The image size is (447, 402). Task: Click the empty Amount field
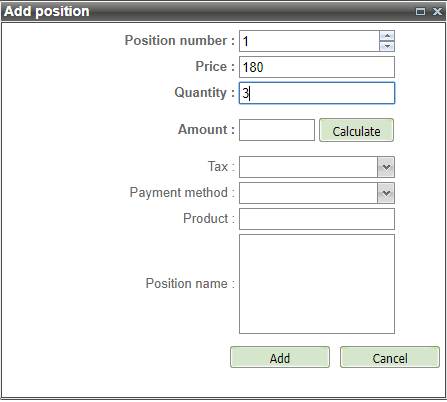coord(277,130)
